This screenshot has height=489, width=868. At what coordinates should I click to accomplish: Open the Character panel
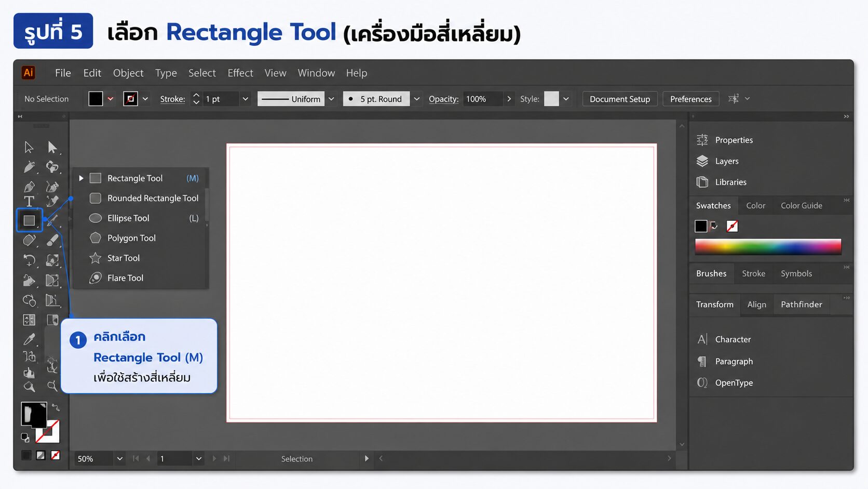(x=724, y=339)
